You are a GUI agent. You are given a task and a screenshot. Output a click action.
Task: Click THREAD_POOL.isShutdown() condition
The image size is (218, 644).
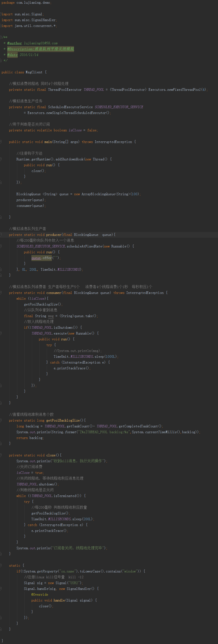point(54,328)
